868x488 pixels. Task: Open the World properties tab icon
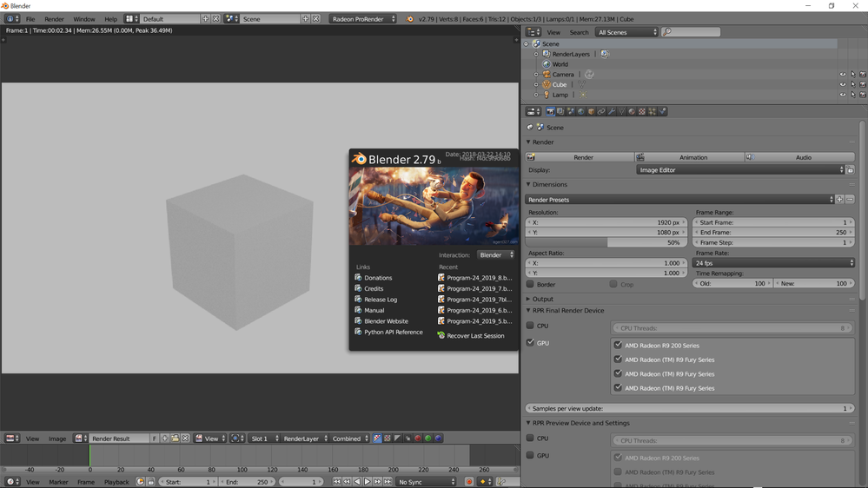click(x=580, y=111)
